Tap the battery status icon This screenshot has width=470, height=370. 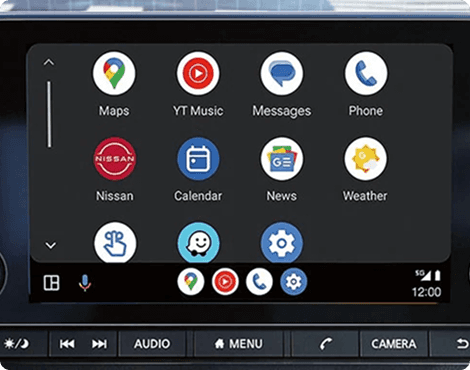[438, 275]
